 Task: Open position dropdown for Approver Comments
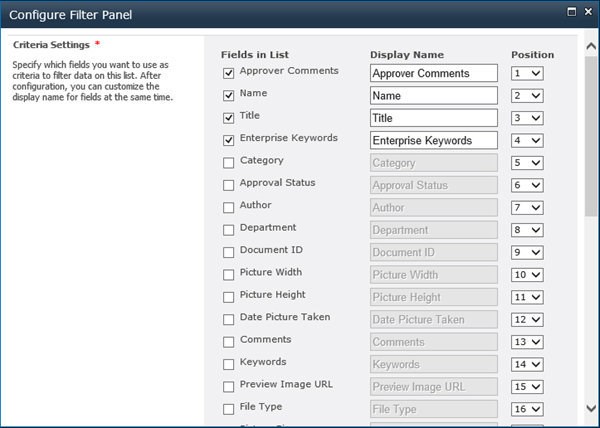click(526, 73)
